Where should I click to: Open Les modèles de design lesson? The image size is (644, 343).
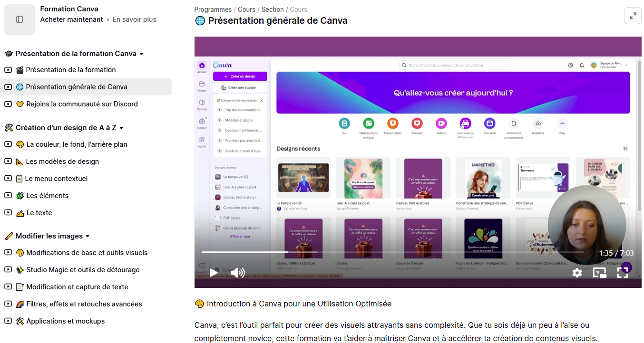point(62,162)
